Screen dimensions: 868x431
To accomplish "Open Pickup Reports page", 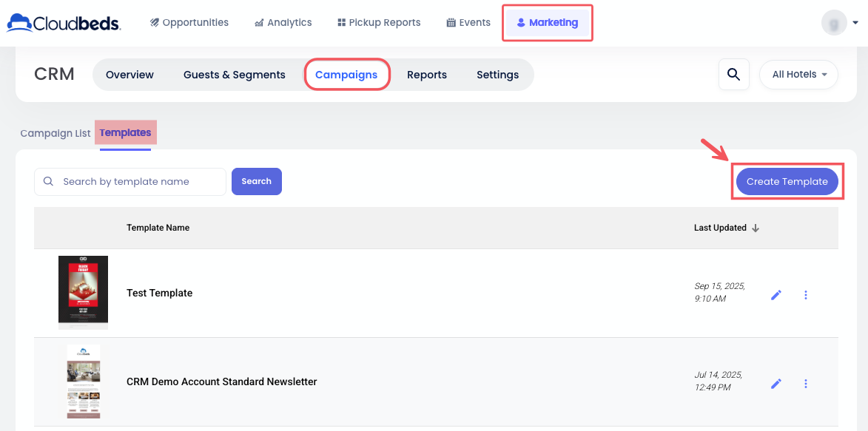I will [x=379, y=22].
